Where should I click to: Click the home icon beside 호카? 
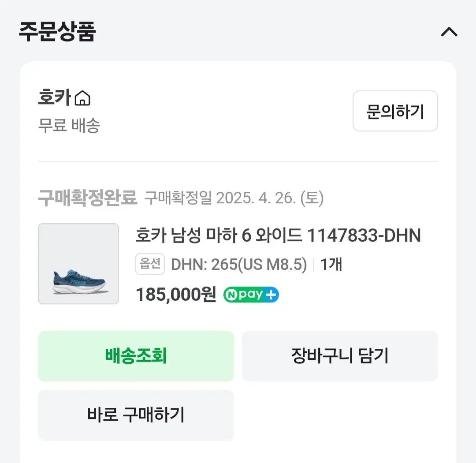82,98
